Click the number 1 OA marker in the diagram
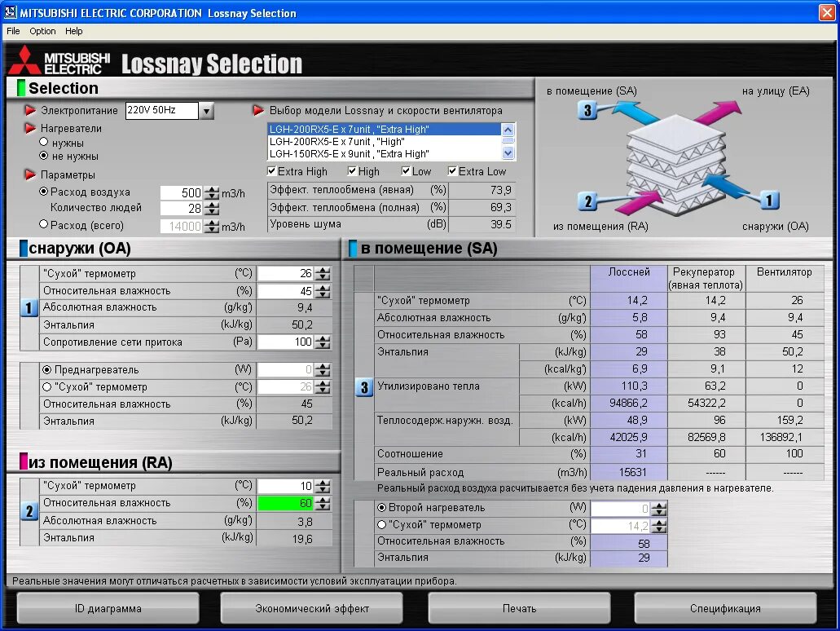This screenshot has width=840, height=631. (769, 201)
